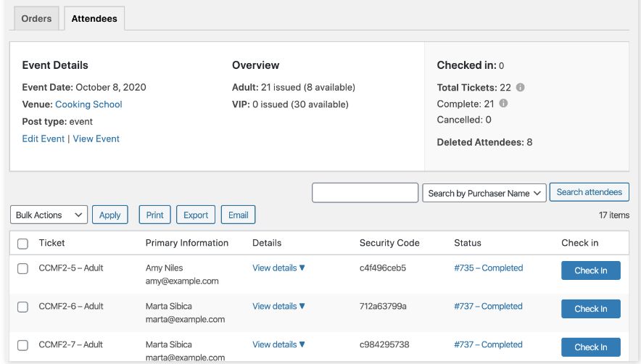Expand View details for ticket CCMF2-6
Viewport: 641px width, 364px height.
point(278,306)
